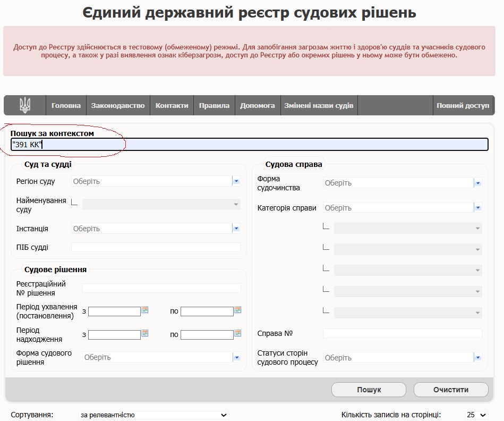This screenshot has width=504, height=421.
Task: Open calendar for Період ухвалення end date
Action: pos(238,310)
